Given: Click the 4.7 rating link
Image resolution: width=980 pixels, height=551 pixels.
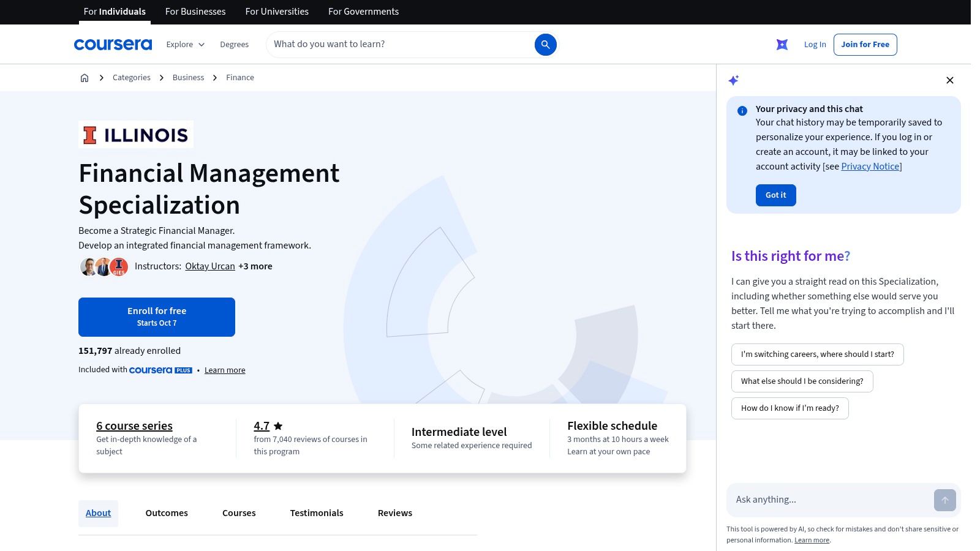Looking at the screenshot, I should point(262,426).
